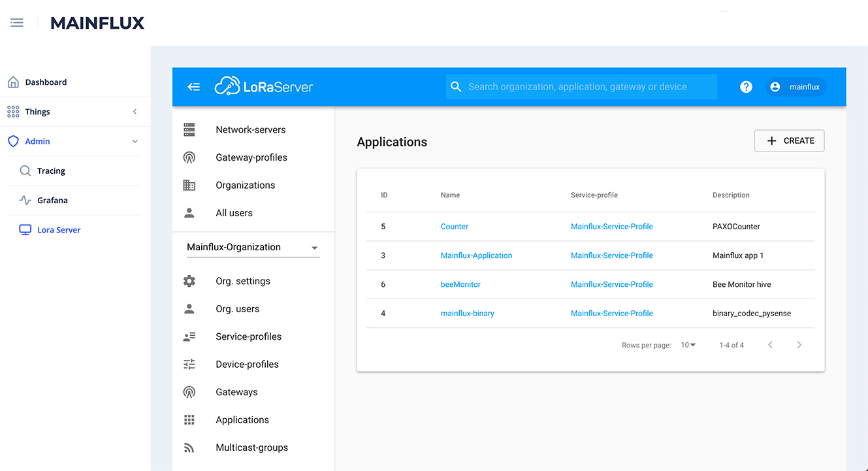Click the Organizations building icon

[x=189, y=185]
